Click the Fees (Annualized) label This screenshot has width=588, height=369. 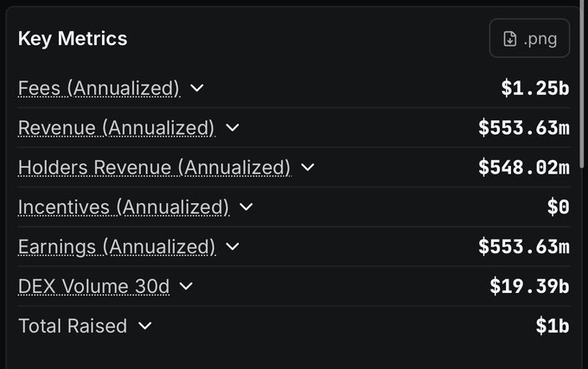99,88
